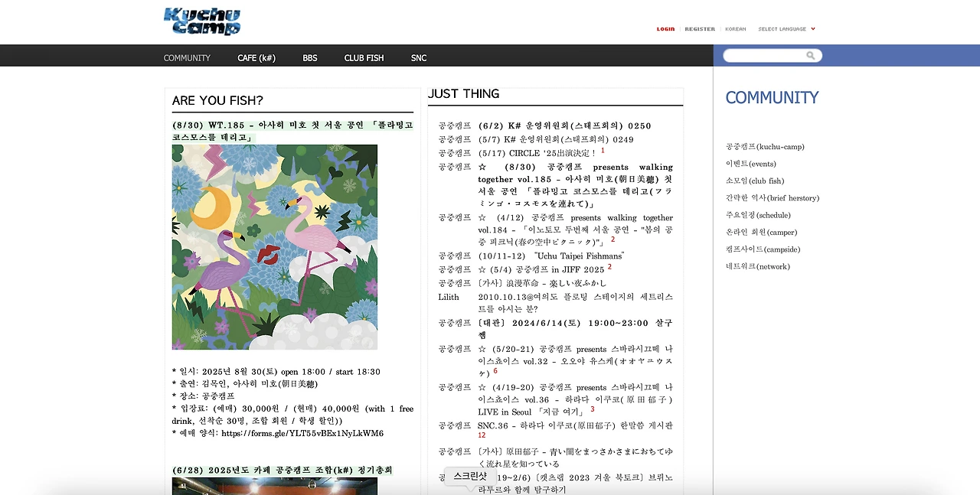Open 스바라시끄떼 vol.32 오오야 유스케 post
This screenshot has width=980, height=495.
(575, 361)
